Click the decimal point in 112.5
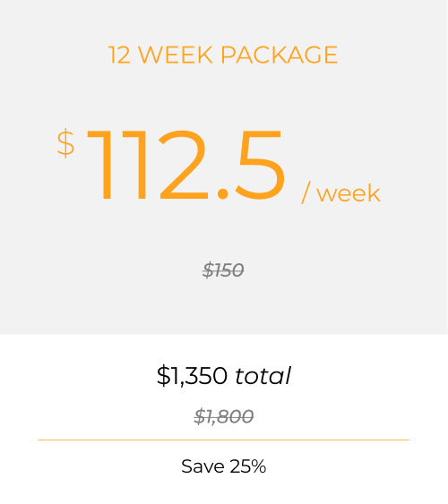This screenshot has height=504, width=448. (x=222, y=194)
